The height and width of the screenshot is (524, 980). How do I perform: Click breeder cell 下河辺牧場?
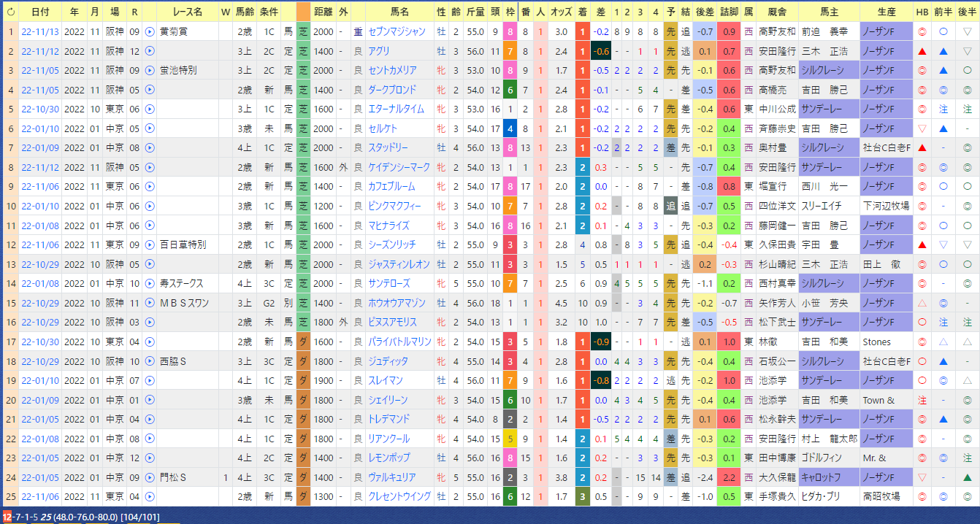(886, 206)
